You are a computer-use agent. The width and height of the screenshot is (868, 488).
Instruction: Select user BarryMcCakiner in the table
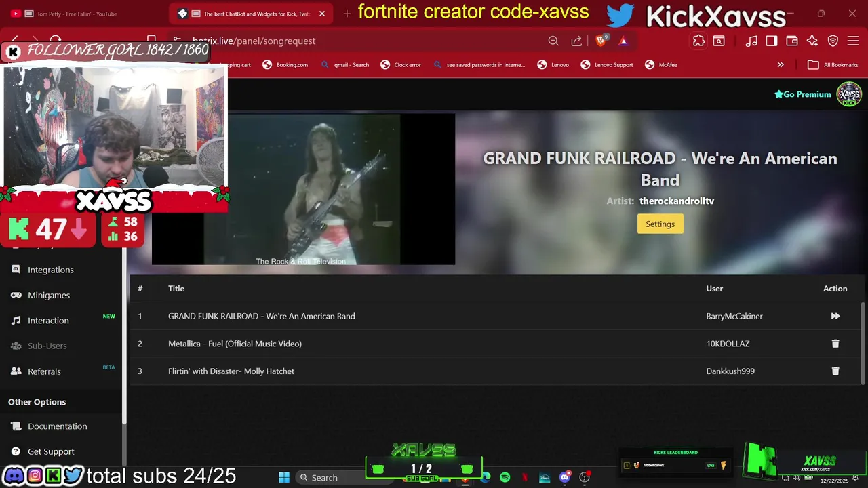pos(734,317)
